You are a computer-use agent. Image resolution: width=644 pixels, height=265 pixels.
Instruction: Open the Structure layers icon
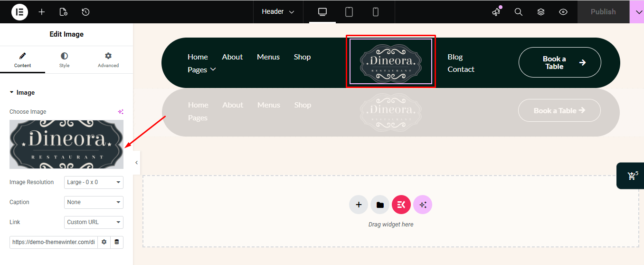(541, 12)
